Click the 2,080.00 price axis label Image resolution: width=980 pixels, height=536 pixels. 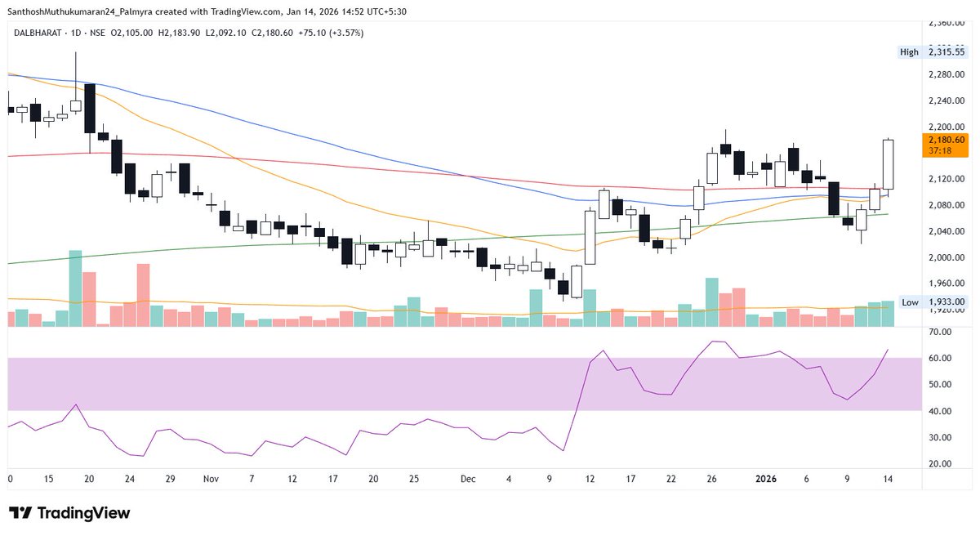tap(947, 205)
